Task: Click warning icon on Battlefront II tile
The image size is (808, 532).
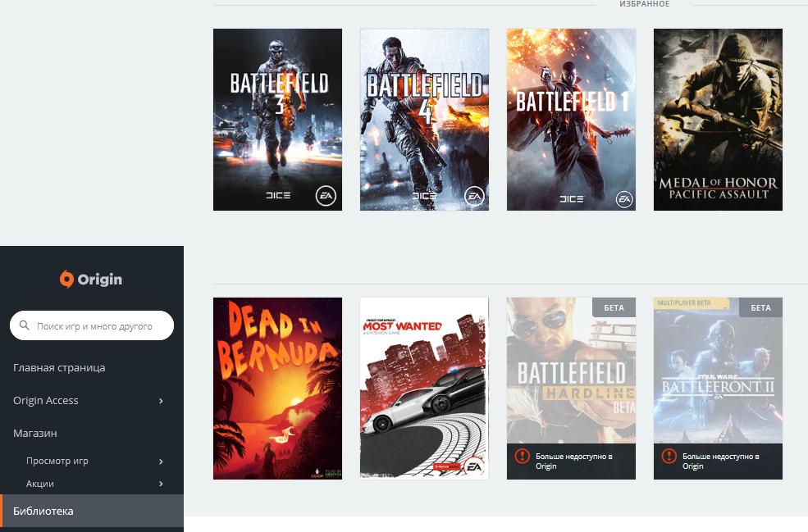Action: pyautogui.click(x=669, y=456)
